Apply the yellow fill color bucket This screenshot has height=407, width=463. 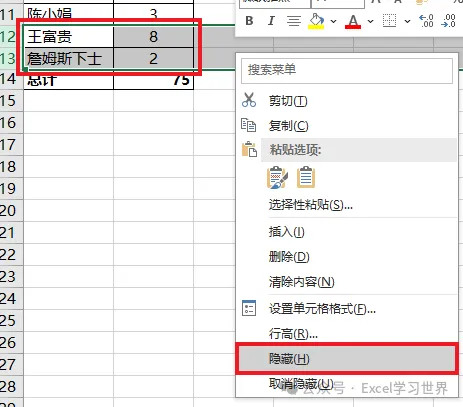[x=317, y=21]
